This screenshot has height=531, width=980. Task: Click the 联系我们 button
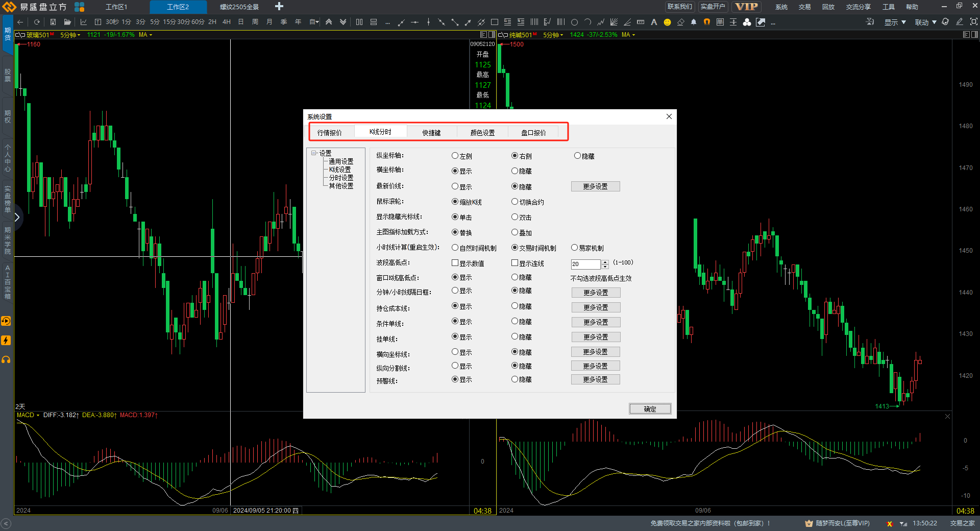click(x=679, y=7)
